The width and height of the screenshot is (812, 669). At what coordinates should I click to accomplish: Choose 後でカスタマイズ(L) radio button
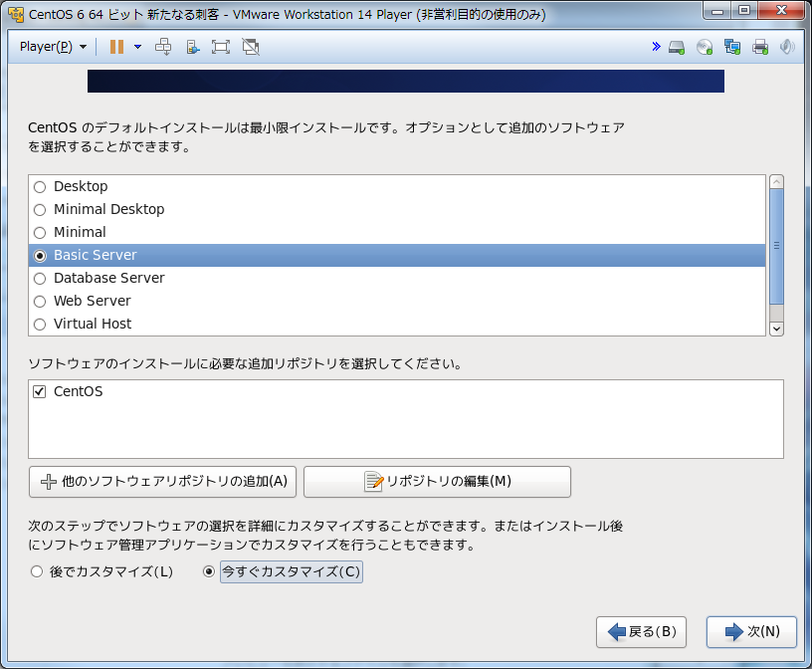click(x=36, y=571)
